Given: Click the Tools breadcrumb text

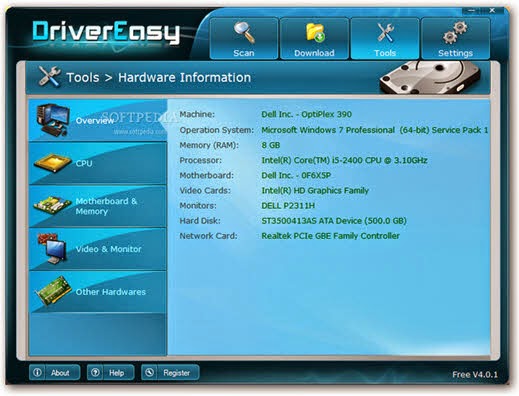Looking at the screenshot, I should click(x=83, y=78).
